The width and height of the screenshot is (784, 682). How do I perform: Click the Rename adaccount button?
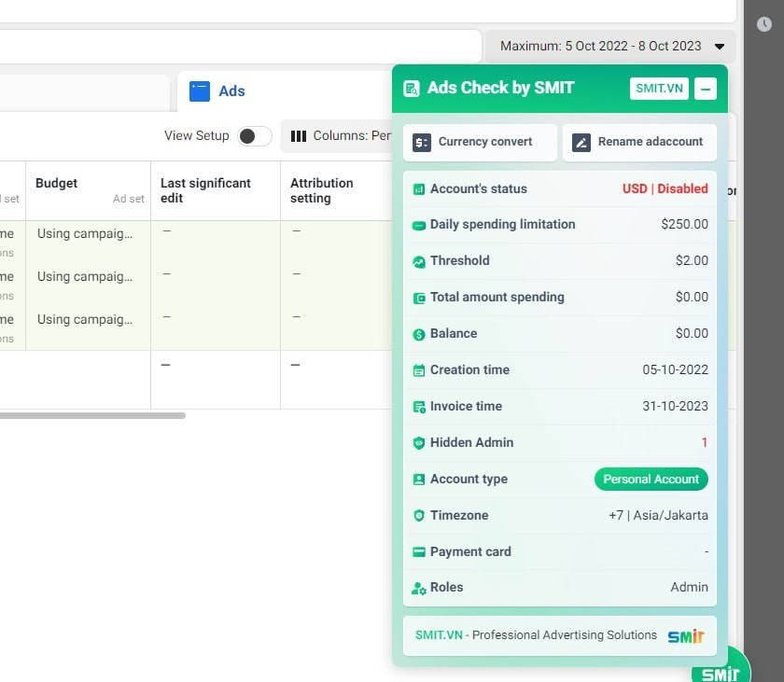(639, 143)
